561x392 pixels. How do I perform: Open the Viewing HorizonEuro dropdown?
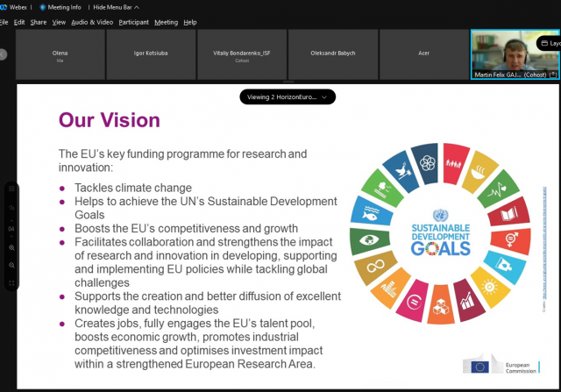tap(288, 97)
